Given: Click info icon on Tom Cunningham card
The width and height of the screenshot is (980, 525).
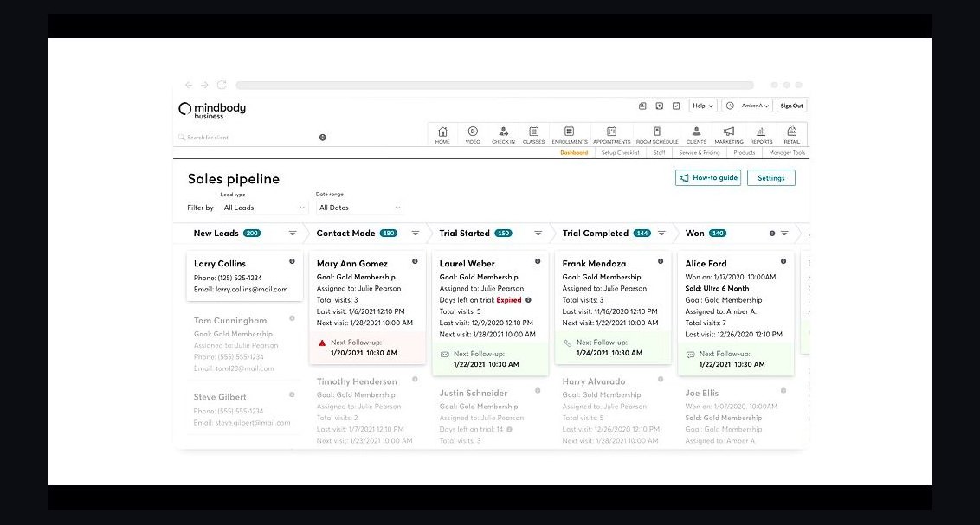Looking at the screenshot, I should coord(292,318).
